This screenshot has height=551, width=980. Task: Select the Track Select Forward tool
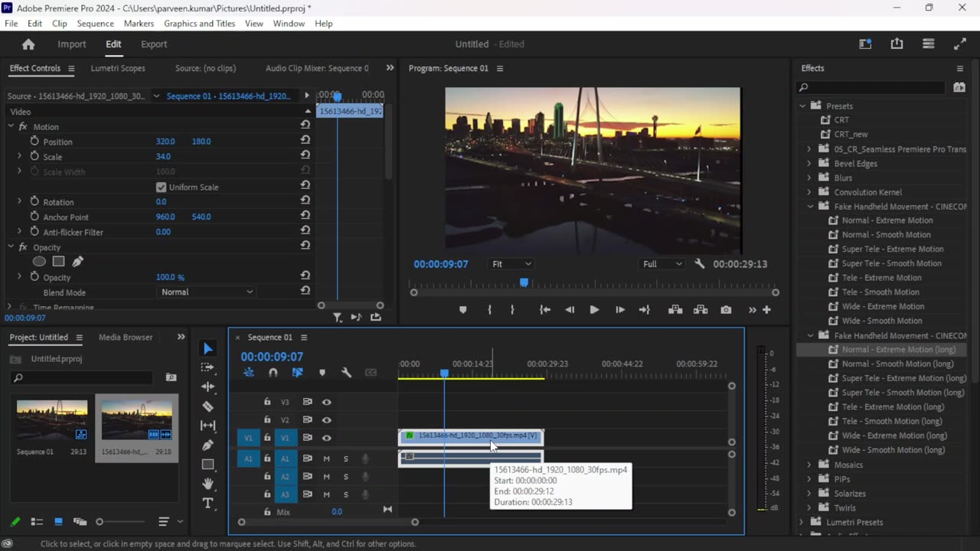[x=207, y=367]
